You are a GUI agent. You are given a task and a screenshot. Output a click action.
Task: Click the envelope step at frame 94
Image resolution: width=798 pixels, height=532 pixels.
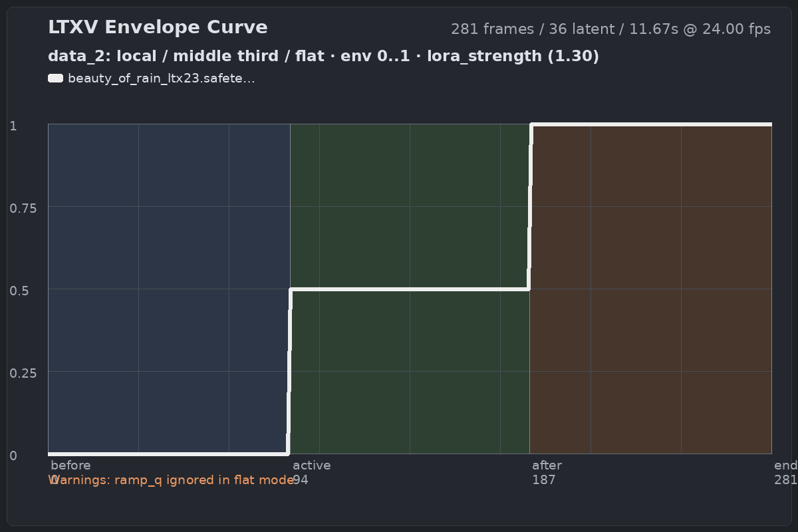(289, 371)
